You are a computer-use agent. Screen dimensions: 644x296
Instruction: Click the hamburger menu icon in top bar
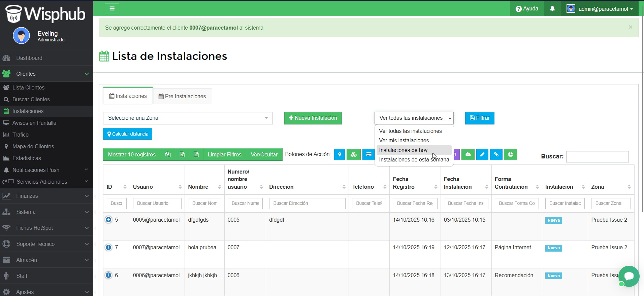tap(112, 9)
